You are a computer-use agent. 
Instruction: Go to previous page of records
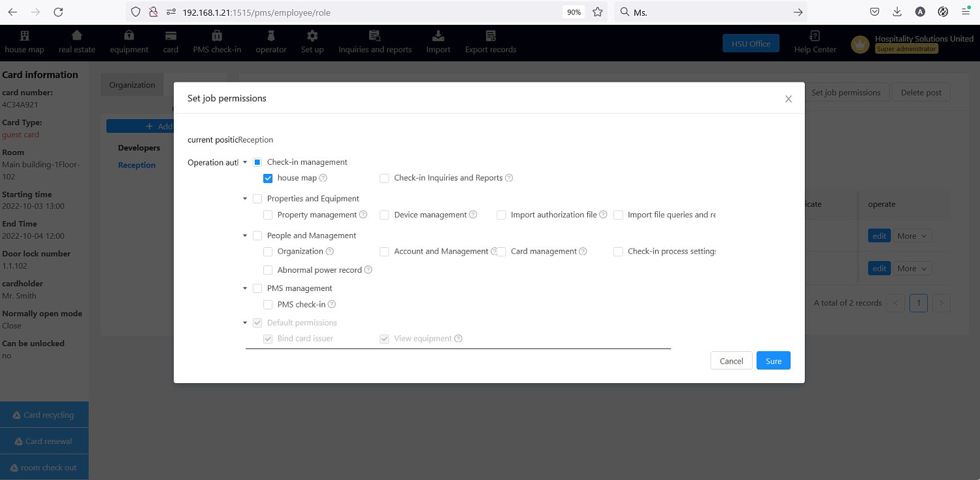pos(896,303)
